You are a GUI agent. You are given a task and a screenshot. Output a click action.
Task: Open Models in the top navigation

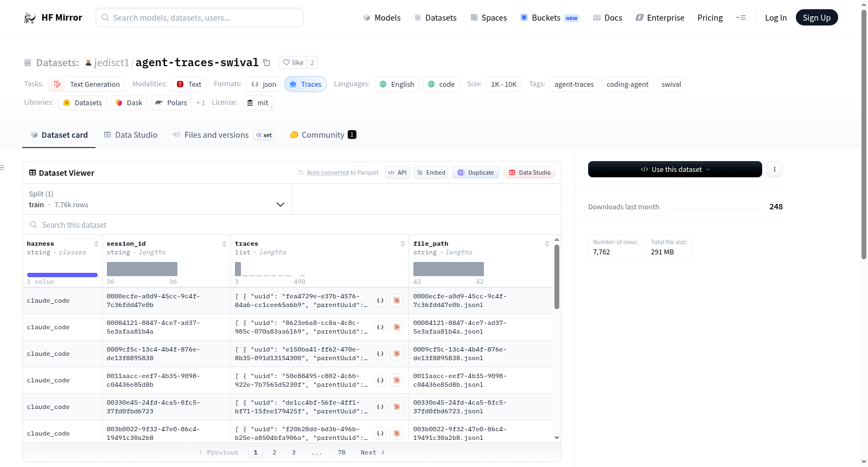pyautogui.click(x=382, y=17)
